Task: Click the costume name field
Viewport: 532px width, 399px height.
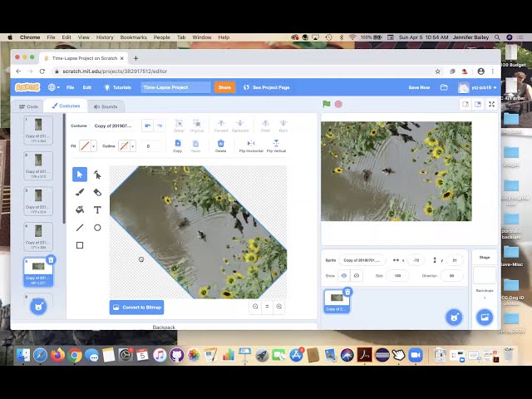Action: point(113,126)
